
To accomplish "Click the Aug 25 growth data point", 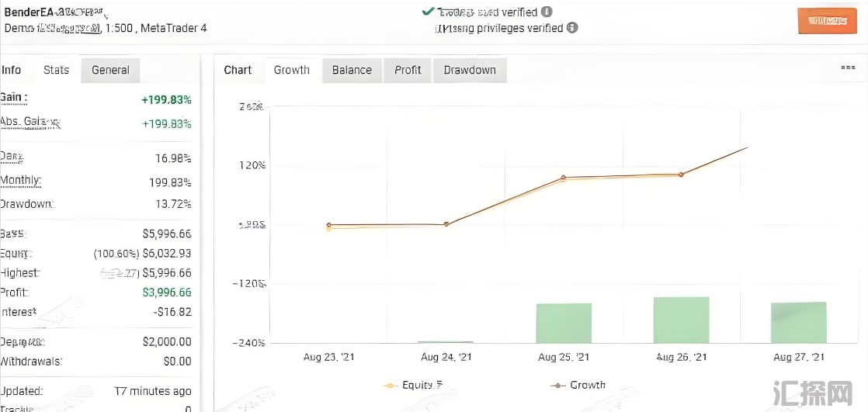I will pos(564,178).
